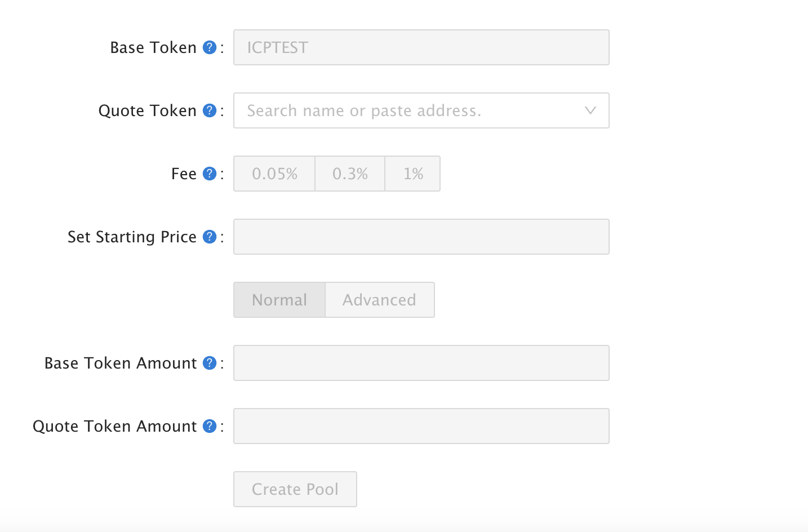The image size is (808, 532).
Task: Select the 0.3% fee option
Action: pos(350,174)
